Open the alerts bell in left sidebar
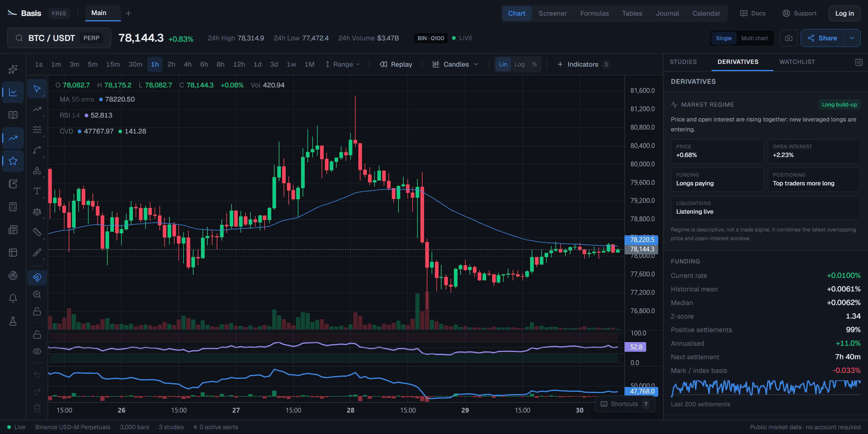Image resolution: width=868 pixels, height=434 pixels. click(x=13, y=298)
